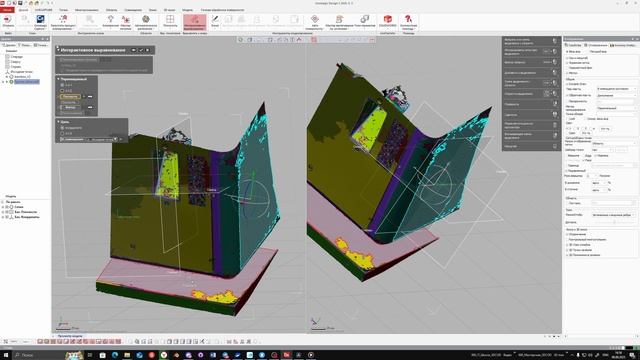
Task: Click the red SolidWorks LiveTransfer icon
Action: click(x=387, y=21)
